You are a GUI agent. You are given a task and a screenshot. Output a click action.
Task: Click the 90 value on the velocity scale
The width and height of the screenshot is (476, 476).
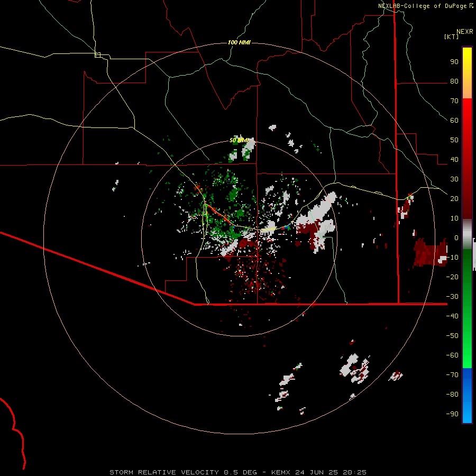click(454, 62)
